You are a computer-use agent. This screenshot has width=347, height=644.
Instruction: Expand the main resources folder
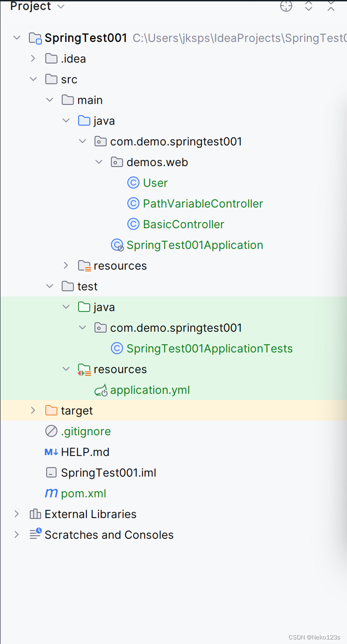tap(66, 266)
